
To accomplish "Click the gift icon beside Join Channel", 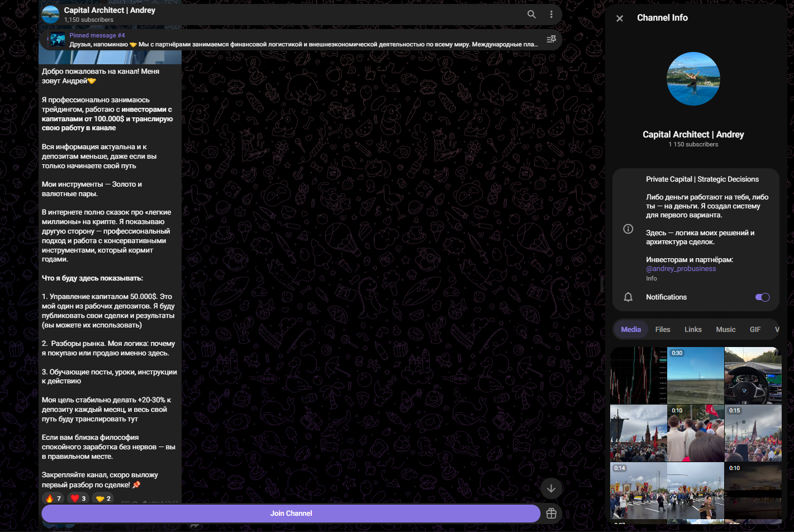I will 551,513.
